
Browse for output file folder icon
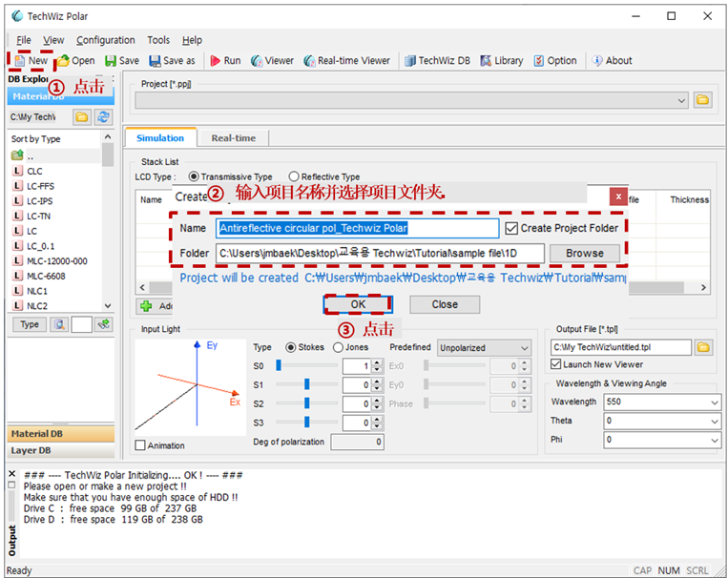coord(703,347)
